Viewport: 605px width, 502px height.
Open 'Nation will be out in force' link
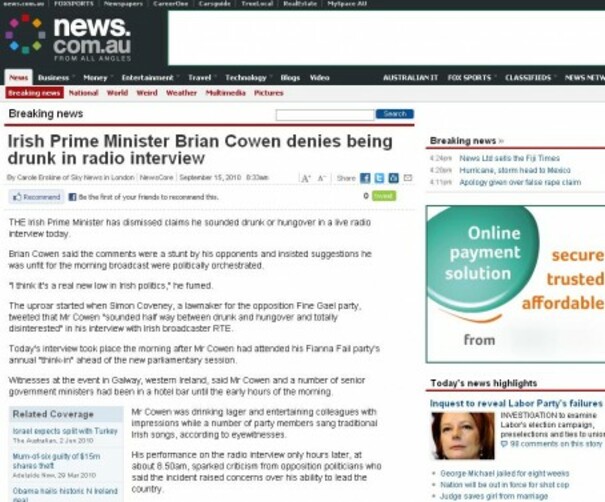click(x=505, y=485)
